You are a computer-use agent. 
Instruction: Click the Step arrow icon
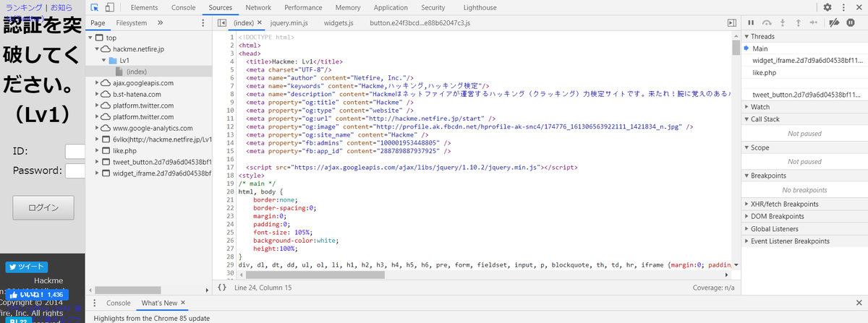pos(814,22)
